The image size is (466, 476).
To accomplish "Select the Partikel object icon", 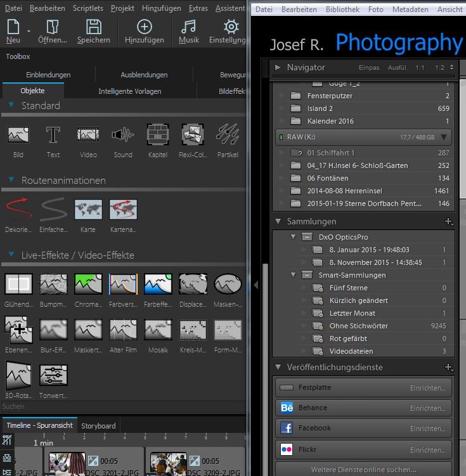I will tap(228, 135).
